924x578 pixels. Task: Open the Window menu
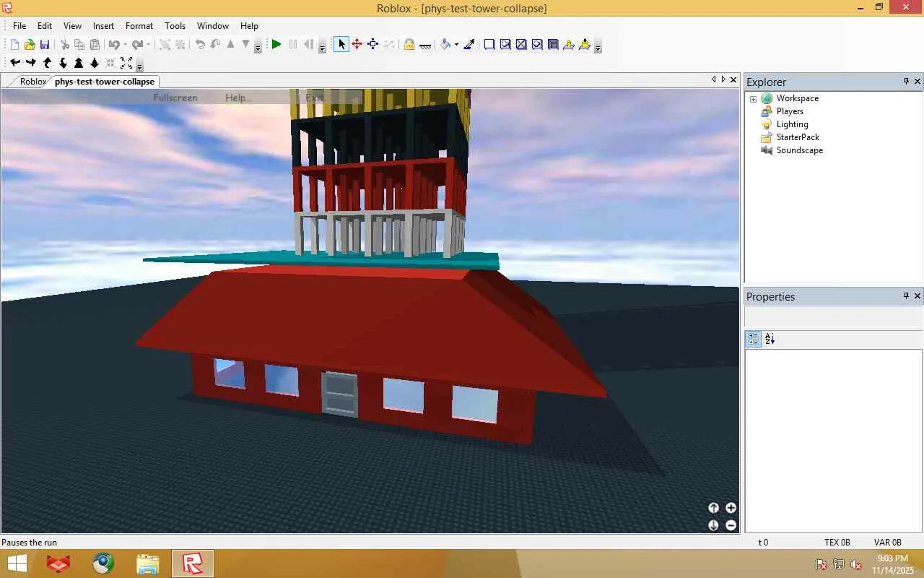click(x=213, y=26)
